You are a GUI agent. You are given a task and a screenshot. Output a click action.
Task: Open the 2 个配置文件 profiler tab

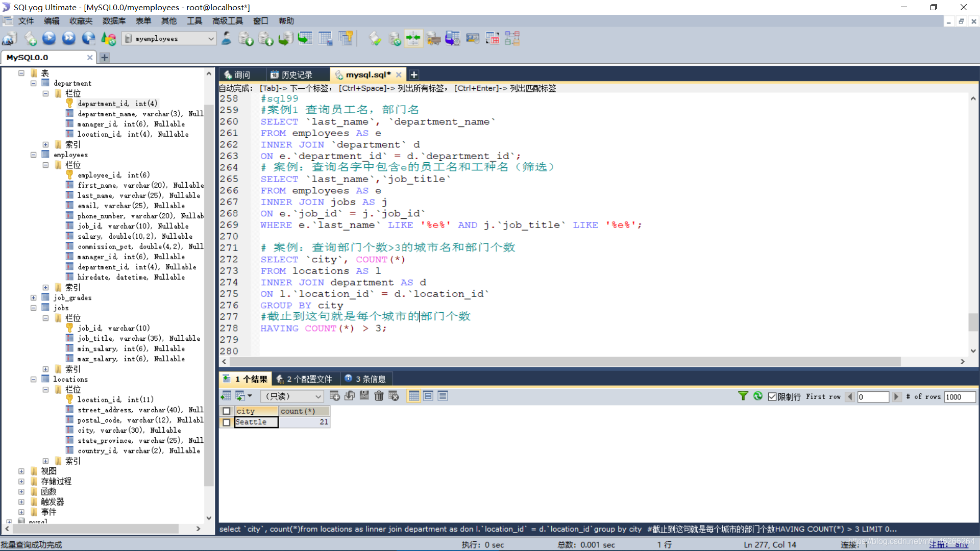click(x=305, y=379)
